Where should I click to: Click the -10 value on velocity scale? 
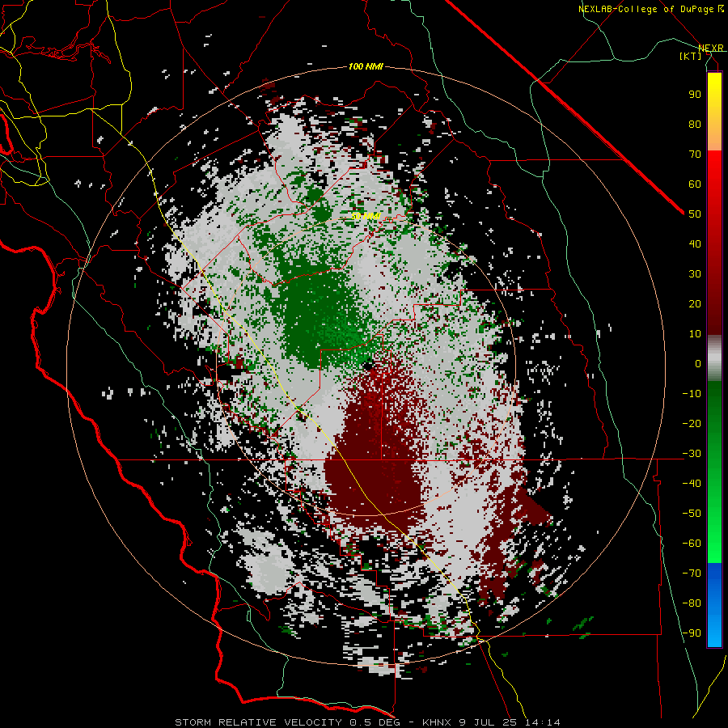[x=692, y=394]
